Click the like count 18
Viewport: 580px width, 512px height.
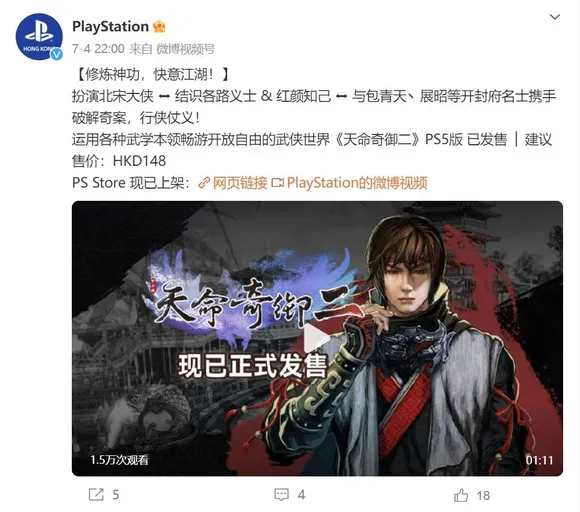(483, 495)
